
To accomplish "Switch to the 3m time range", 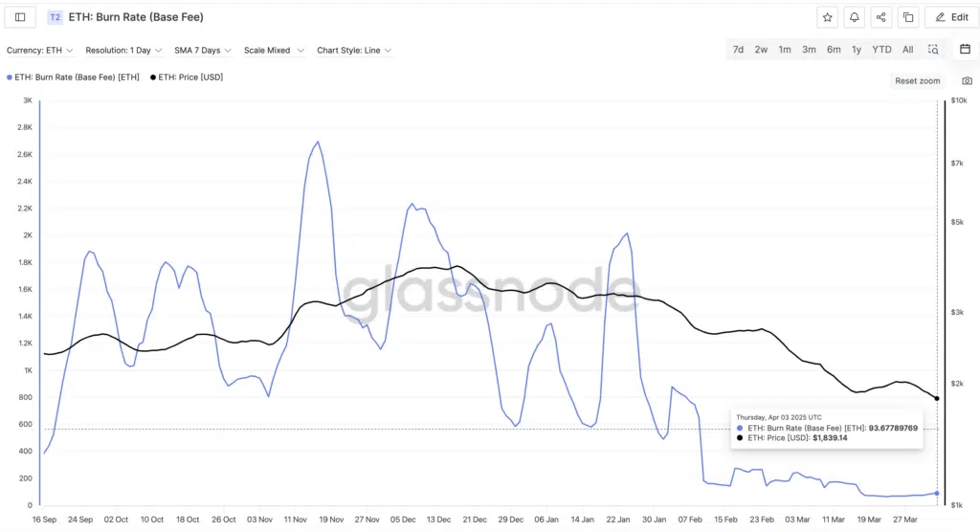I will coord(809,50).
